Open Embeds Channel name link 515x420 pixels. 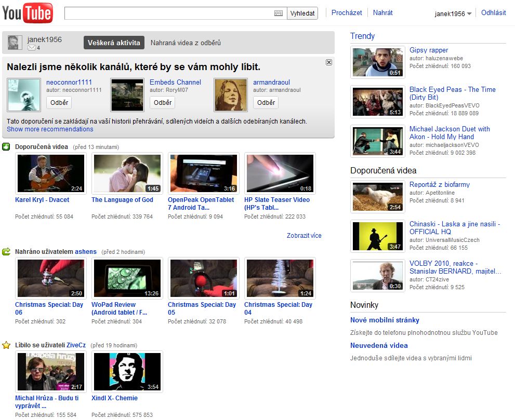pos(175,83)
